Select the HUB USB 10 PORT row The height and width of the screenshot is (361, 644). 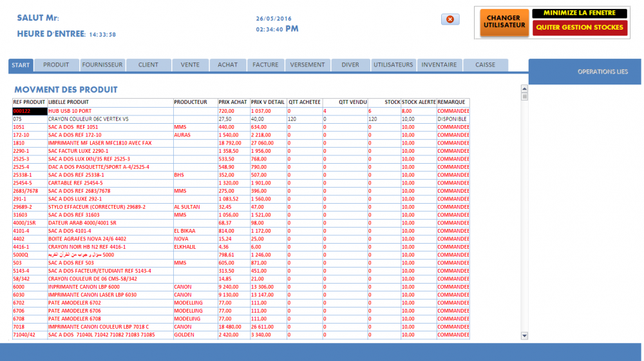(241, 111)
